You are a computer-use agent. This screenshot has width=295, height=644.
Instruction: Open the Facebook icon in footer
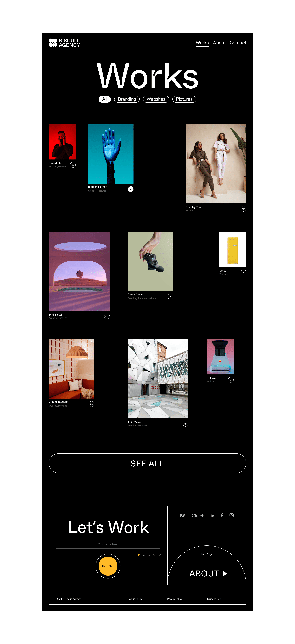point(222,515)
